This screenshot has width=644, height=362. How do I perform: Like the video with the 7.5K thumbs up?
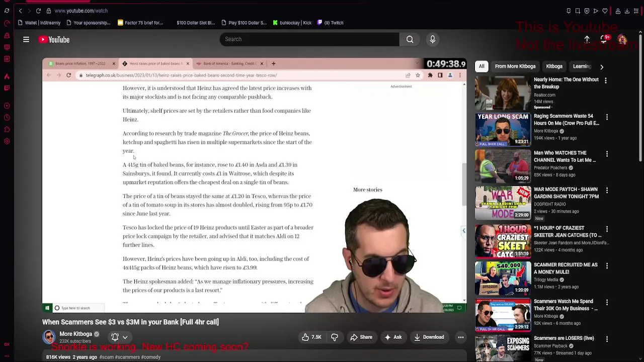click(x=311, y=337)
